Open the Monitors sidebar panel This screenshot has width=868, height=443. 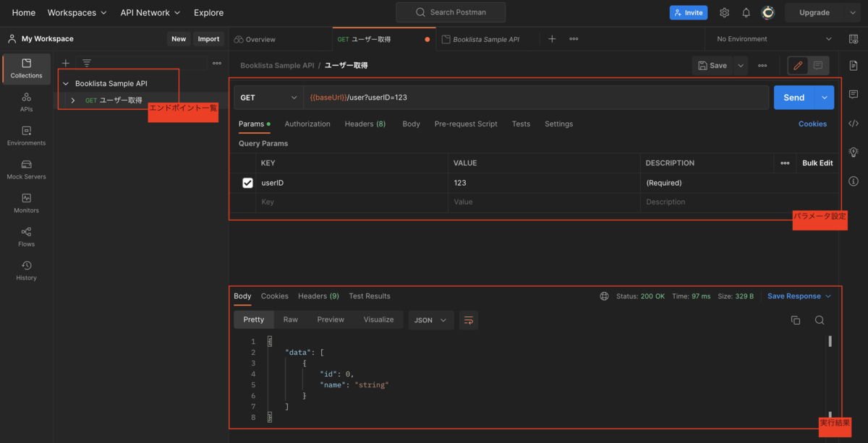click(x=26, y=203)
